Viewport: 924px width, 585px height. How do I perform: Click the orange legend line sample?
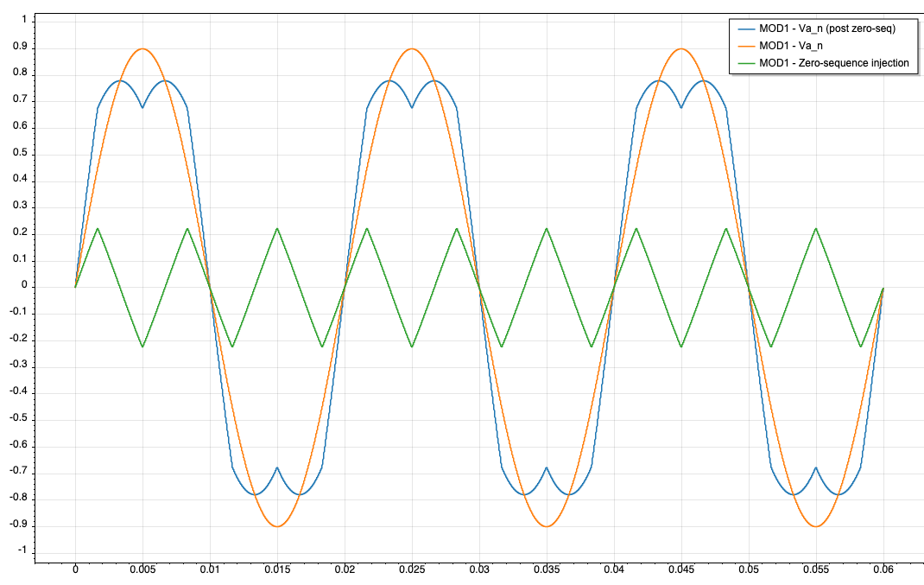(x=748, y=45)
